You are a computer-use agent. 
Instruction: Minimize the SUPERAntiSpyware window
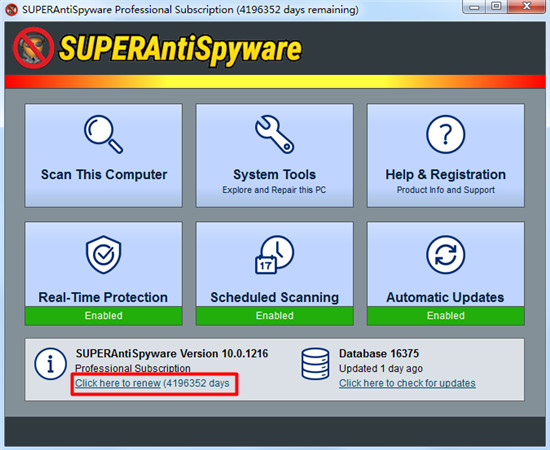(x=474, y=7)
